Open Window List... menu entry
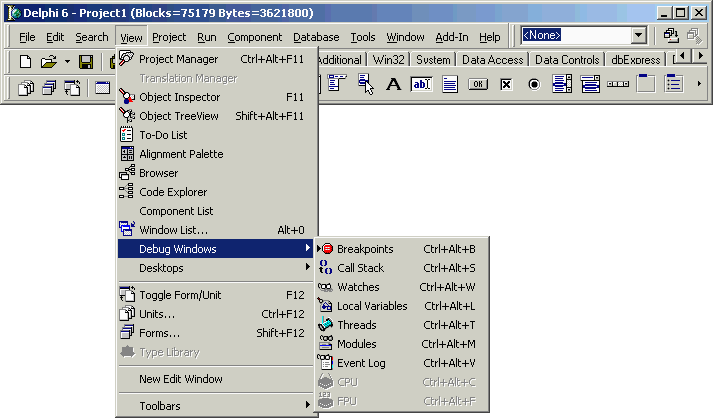The image size is (713, 418). tap(216, 230)
